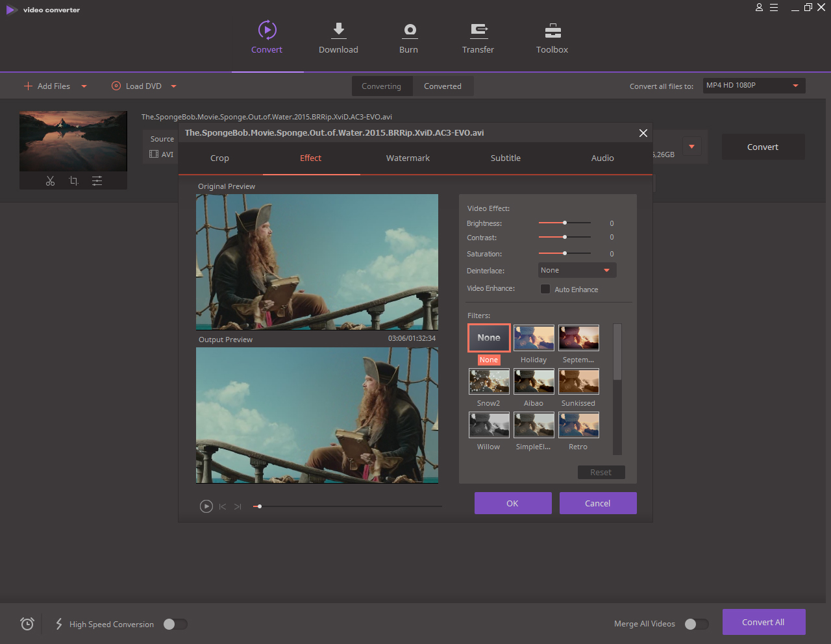Open the Download section
Screen dimensions: 831x644
coord(338,38)
